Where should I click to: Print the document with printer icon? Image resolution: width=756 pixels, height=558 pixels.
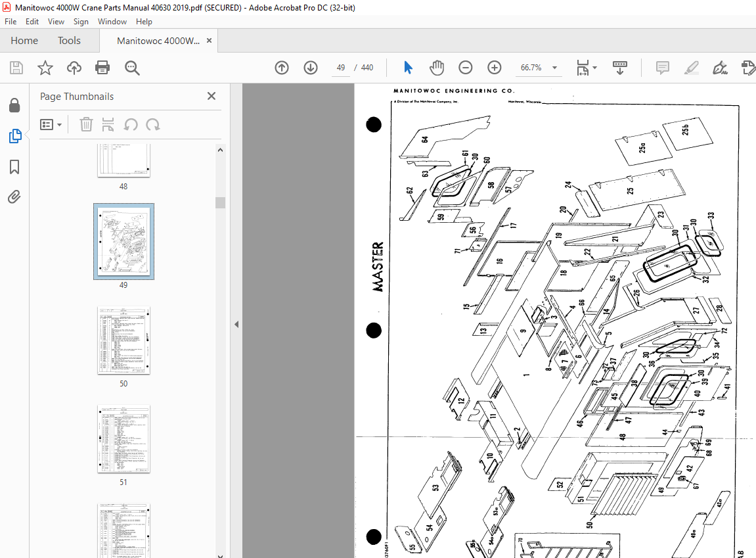tap(102, 68)
